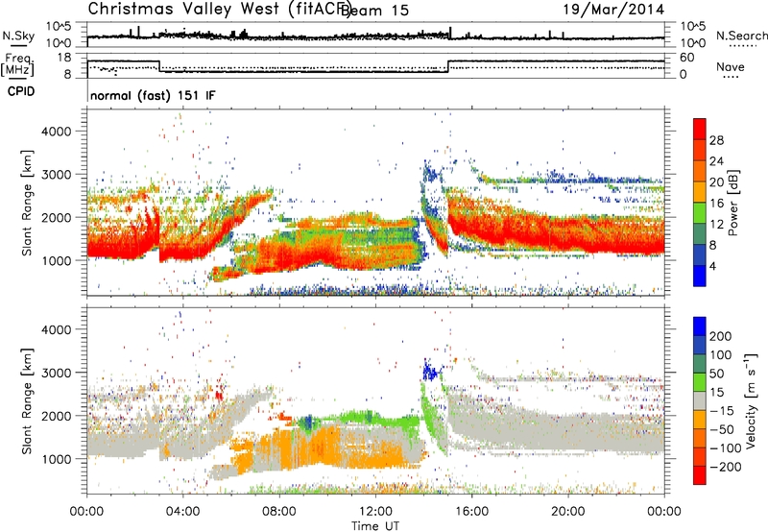Click the '28' power scale value
This screenshot has height=532, width=768.
[715, 140]
